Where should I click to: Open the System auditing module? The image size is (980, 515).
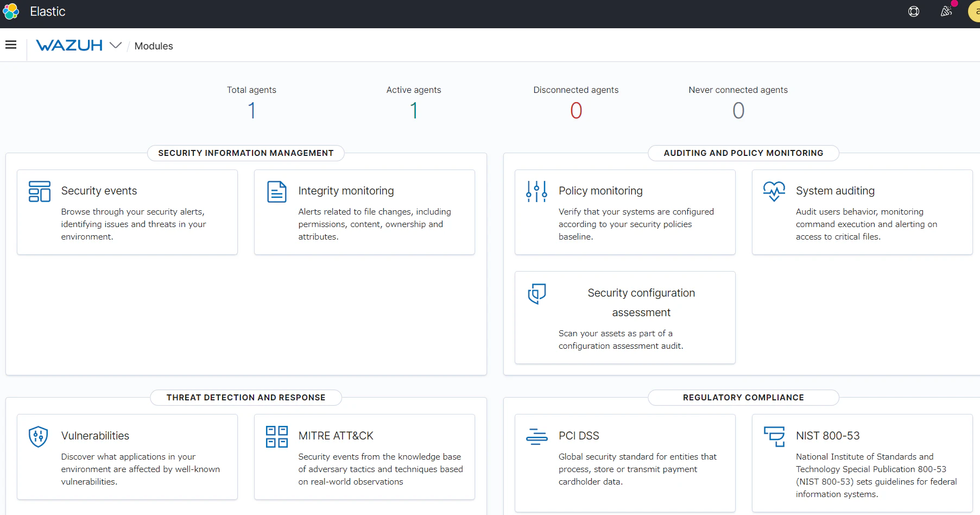pos(862,212)
